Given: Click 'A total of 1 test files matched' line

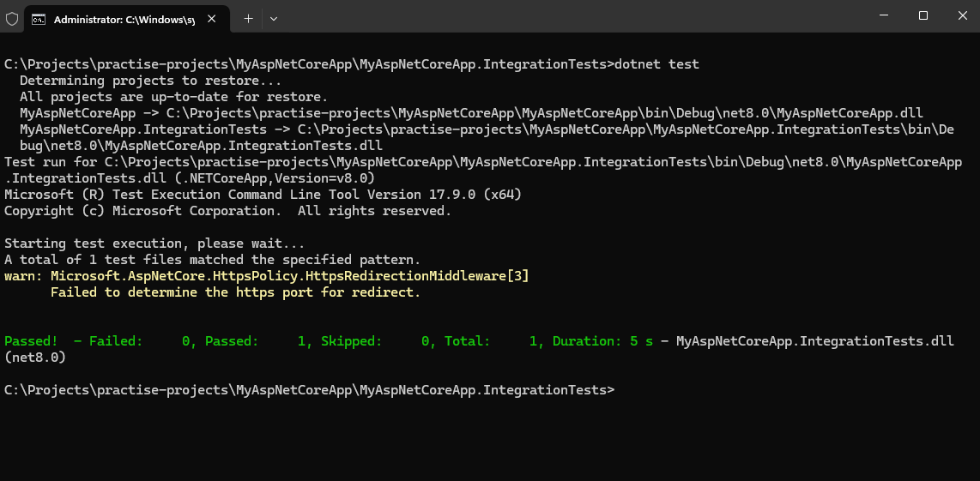Looking at the screenshot, I should [213, 259].
